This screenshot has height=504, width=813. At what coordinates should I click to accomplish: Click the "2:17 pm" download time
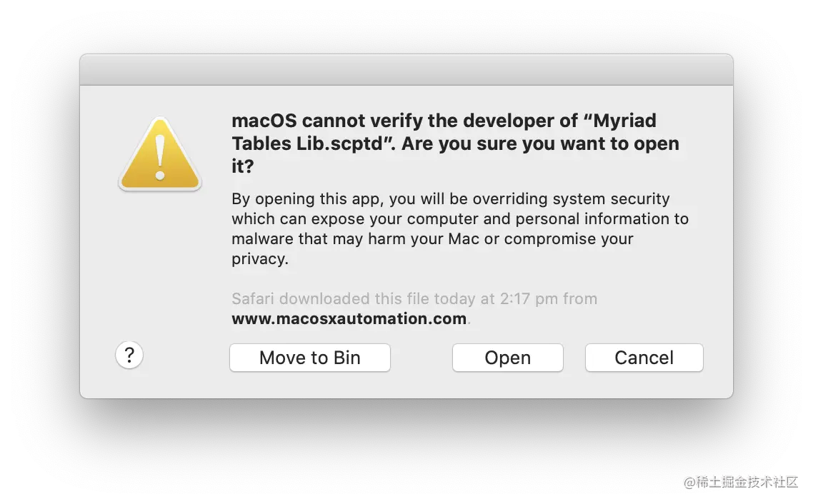(x=529, y=299)
